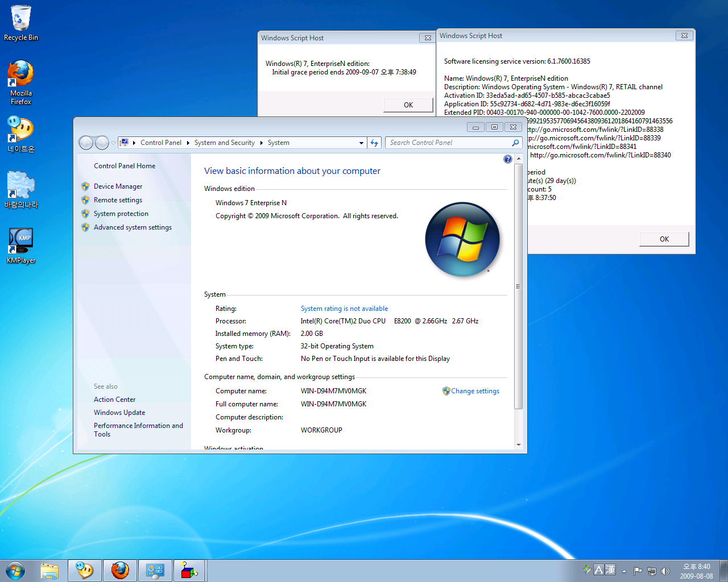This screenshot has width=728, height=582.
Task: Click the refresh button beside address bar
Action: pyautogui.click(x=374, y=143)
